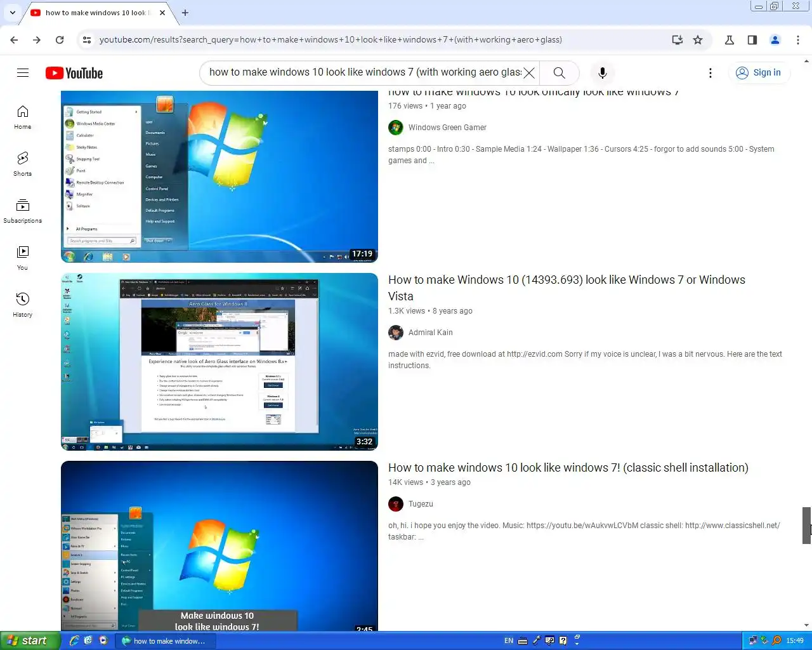
Task: Sign in to YouTube
Action: click(759, 73)
